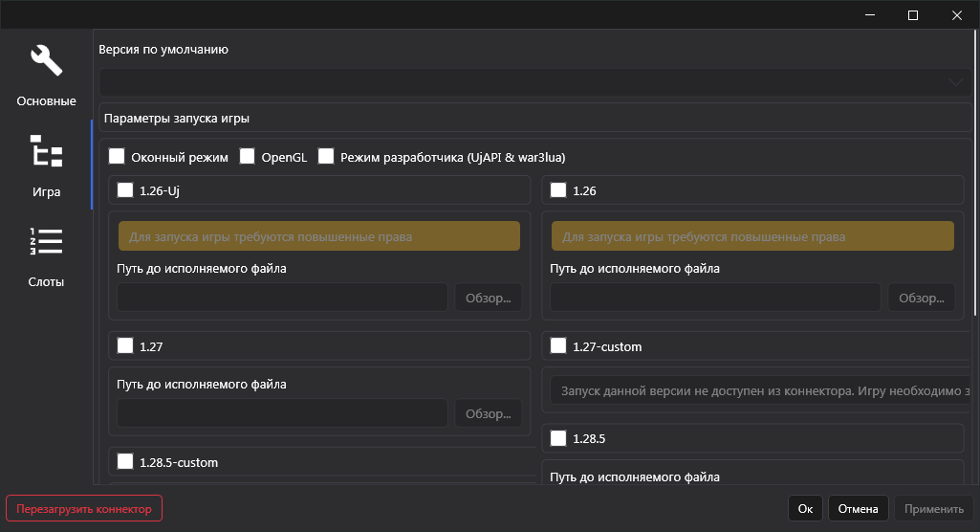
Task: Enable the Оконный режим checkbox
Action: point(118,156)
